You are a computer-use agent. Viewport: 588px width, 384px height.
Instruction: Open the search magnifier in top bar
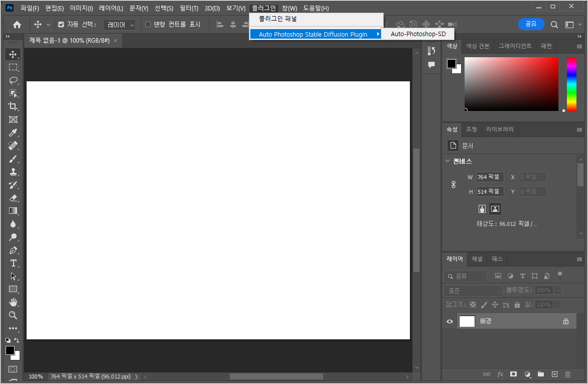(x=554, y=25)
